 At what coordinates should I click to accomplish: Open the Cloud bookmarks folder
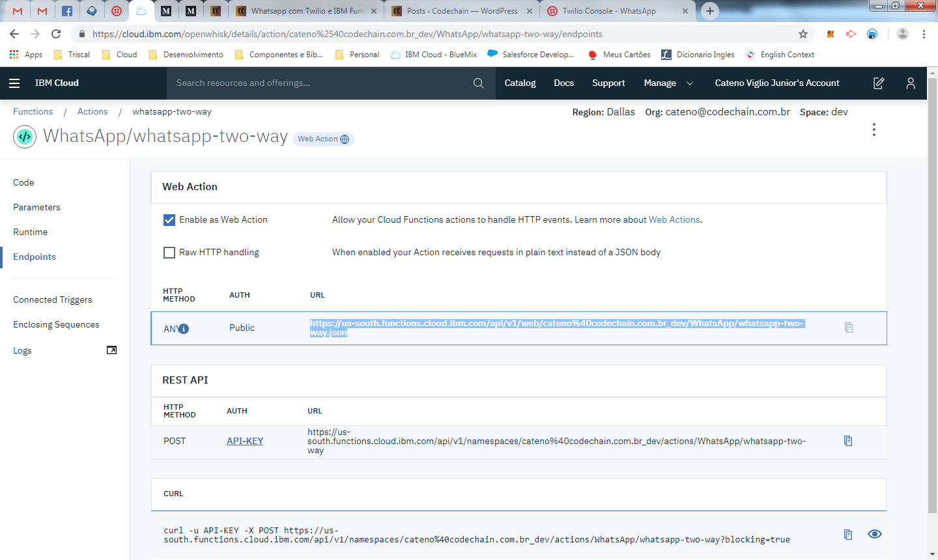[x=120, y=55]
